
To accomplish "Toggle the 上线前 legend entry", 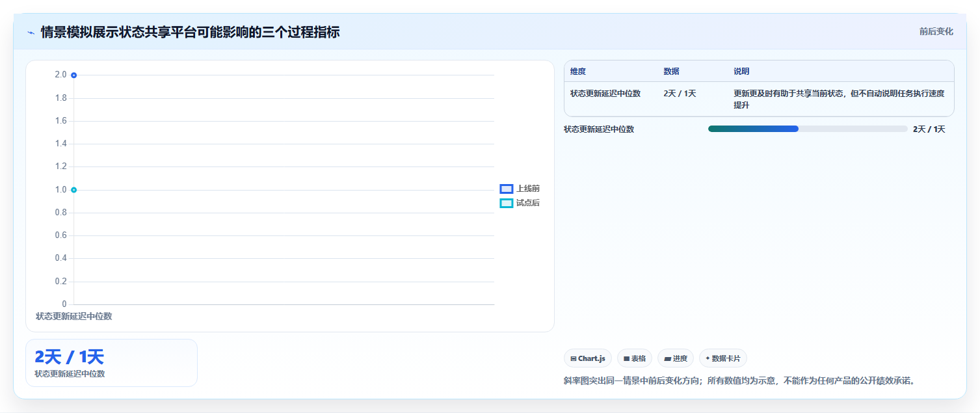I will coord(520,189).
